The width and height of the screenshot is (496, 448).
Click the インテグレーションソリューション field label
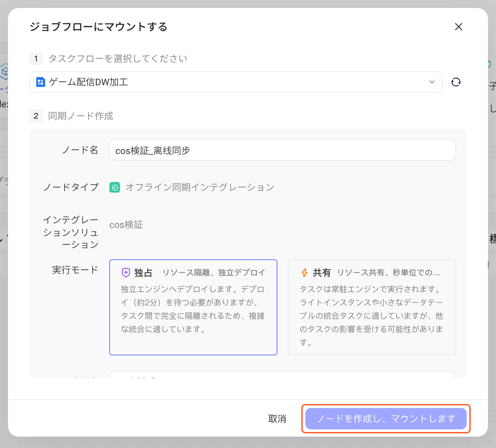point(71,232)
